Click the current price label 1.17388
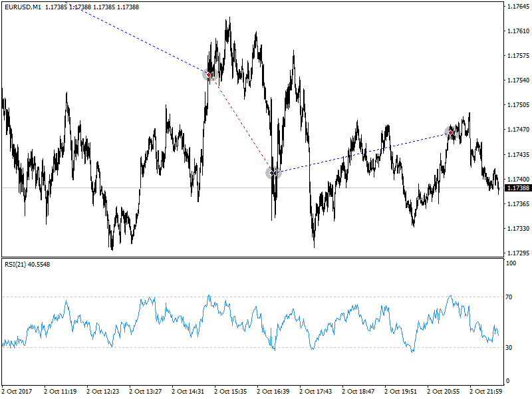The height and width of the screenshot is (399, 532). (518, 188)
